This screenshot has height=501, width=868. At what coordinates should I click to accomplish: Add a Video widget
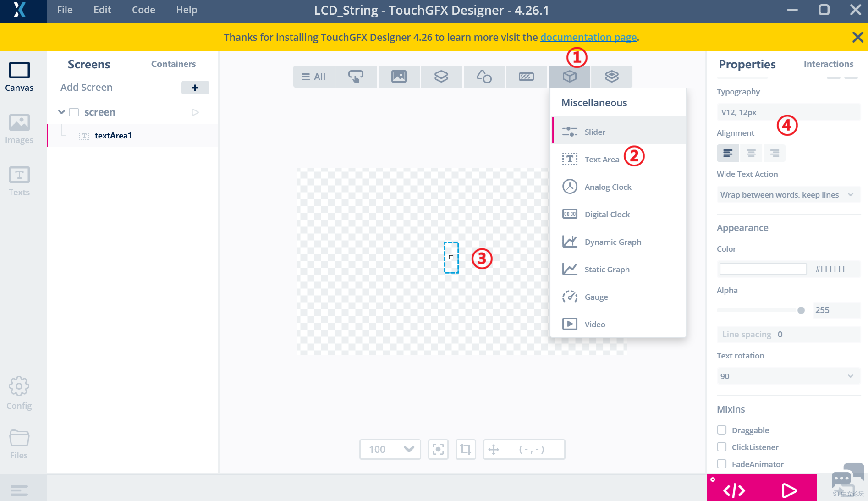coord(619,324)
